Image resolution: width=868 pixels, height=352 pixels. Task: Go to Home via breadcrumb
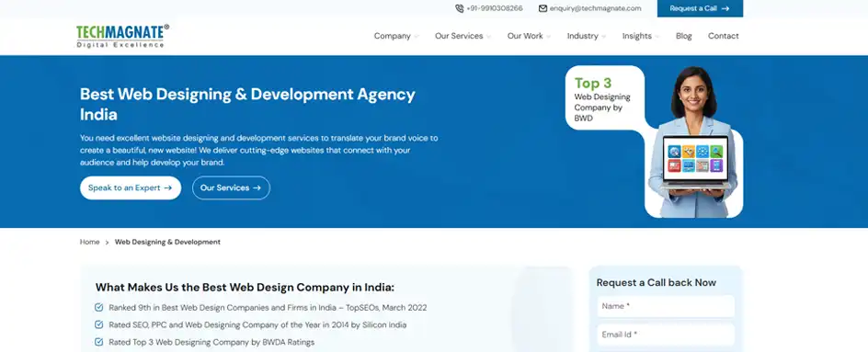pyautogui.click(x=90, y=242)
